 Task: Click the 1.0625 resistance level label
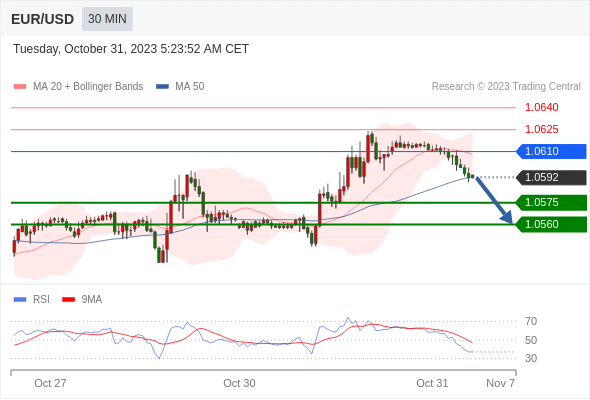541,129
